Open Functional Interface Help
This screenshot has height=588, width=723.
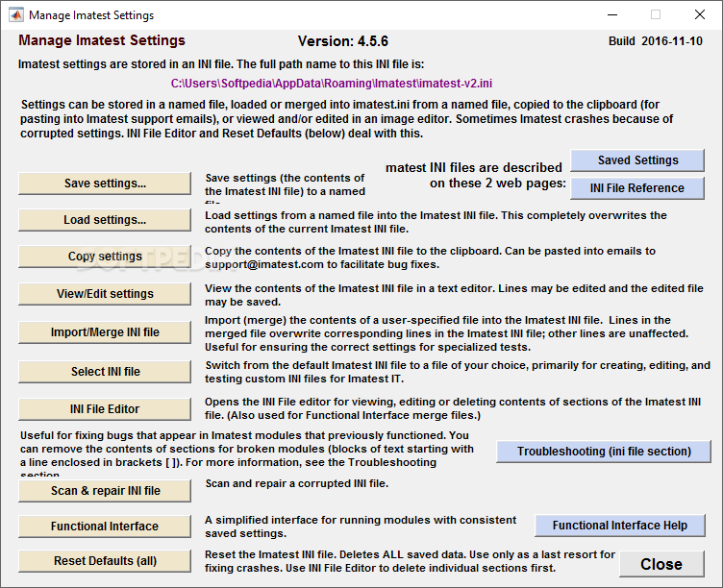pos(620,526)
